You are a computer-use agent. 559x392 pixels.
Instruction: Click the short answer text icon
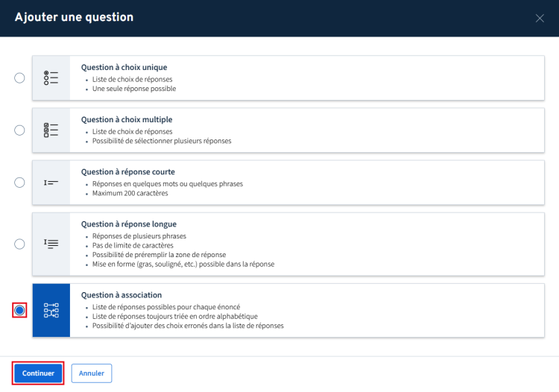click(51, 183)
